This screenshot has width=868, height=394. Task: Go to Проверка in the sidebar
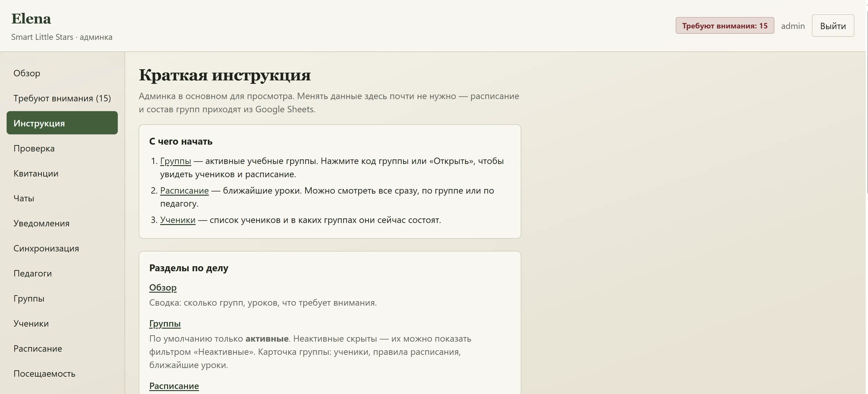62,148
